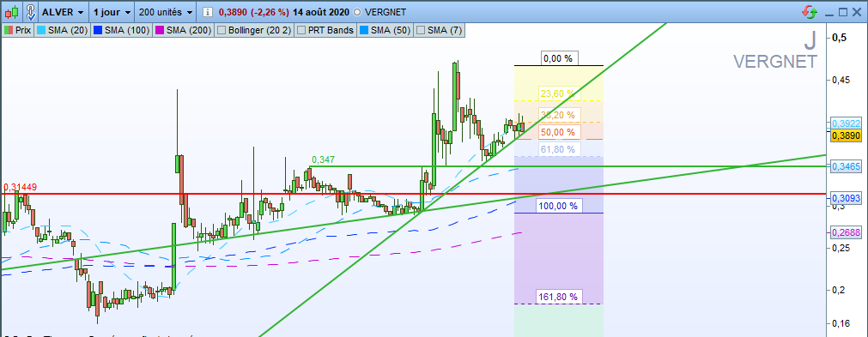Select the VERGNET radio button

pyautogui.click(x=356, y=12)
